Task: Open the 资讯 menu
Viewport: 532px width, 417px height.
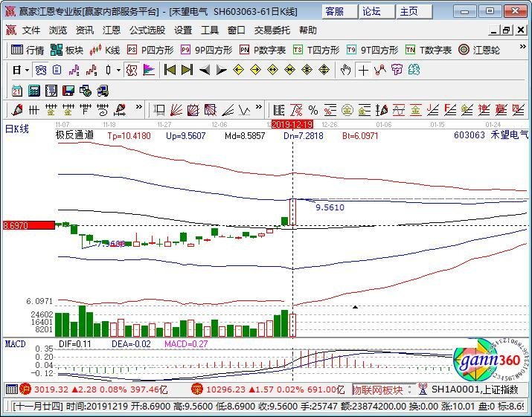Action: click(x=85, y=30)
